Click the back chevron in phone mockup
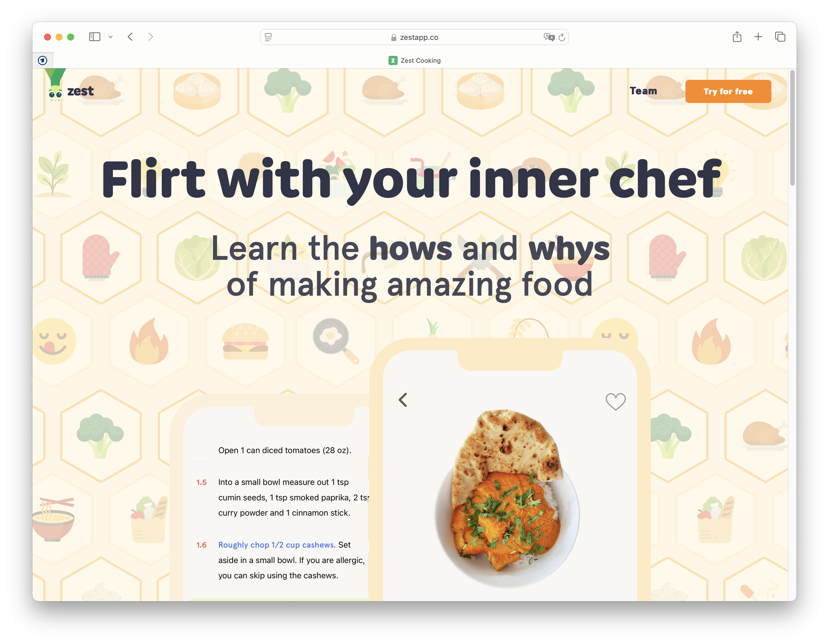The height and width of the screenshot is (644, 829). [x=403, y=400]
